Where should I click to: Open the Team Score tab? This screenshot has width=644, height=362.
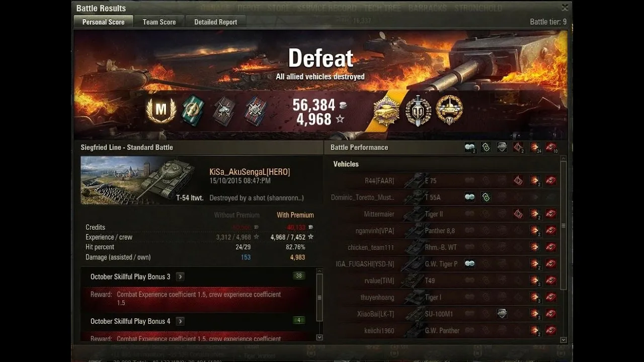[x=159, y=22]
